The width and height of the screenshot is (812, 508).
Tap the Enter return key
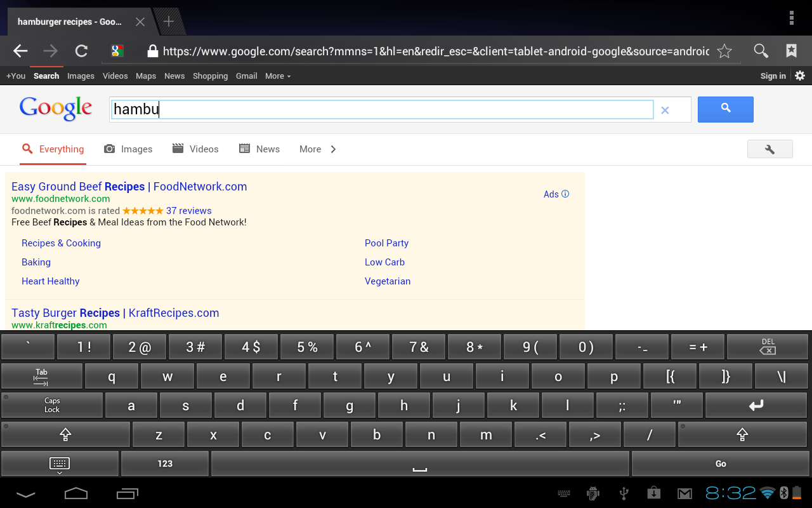(757, 405)
